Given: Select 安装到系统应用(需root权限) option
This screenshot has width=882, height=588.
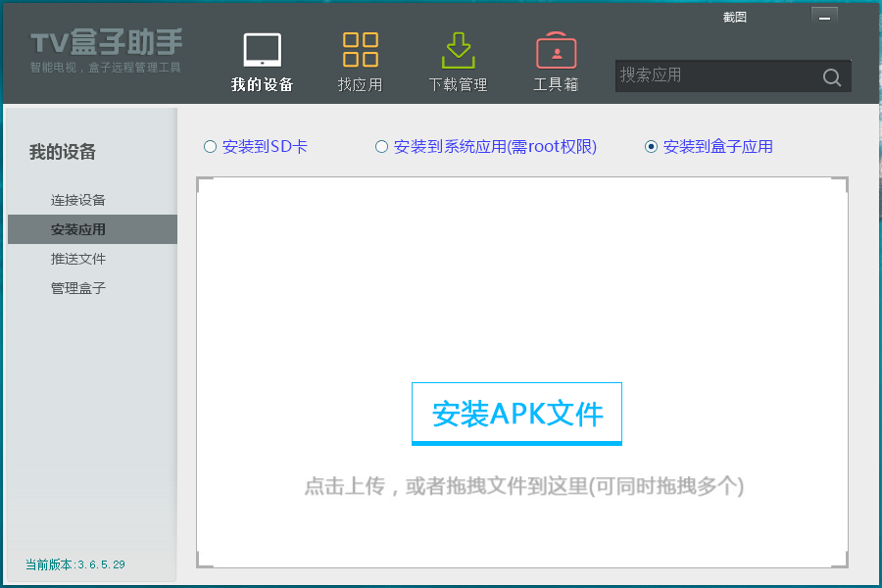Looking at the screenshot, I should point(381,146).
